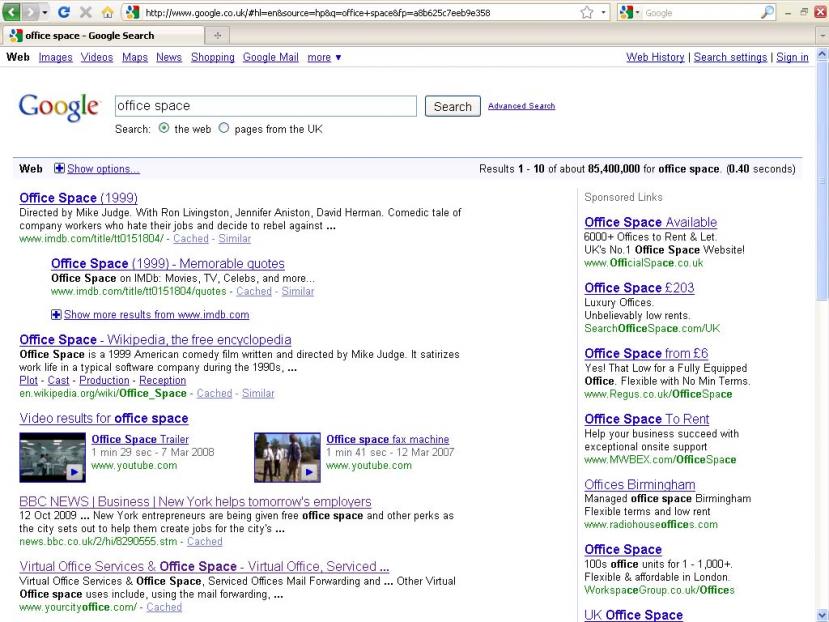Open Web History link

pos(655,57)
